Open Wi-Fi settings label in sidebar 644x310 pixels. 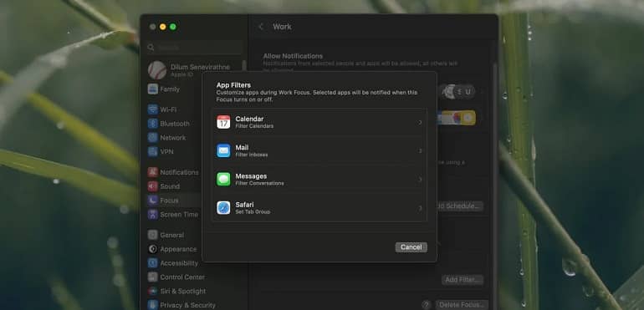(x=168, y=109)
